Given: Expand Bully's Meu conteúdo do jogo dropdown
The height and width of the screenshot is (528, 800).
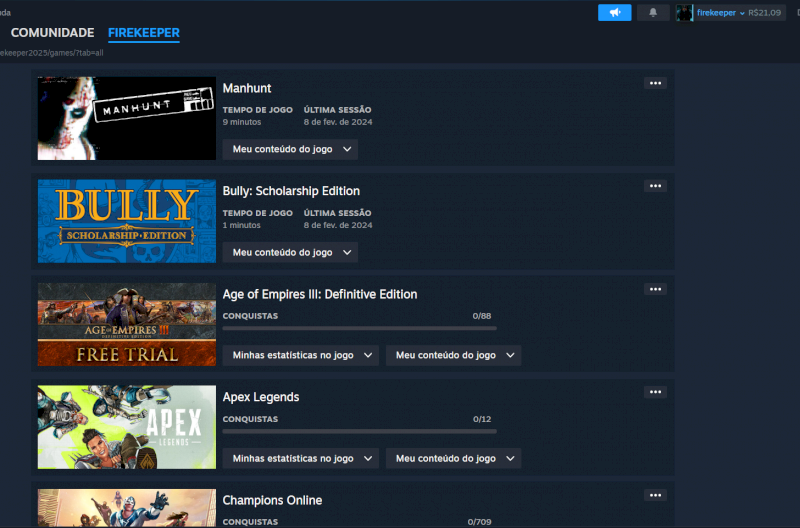Looking at the screenshot, I should pyautogui.click(x=290, y=253).
